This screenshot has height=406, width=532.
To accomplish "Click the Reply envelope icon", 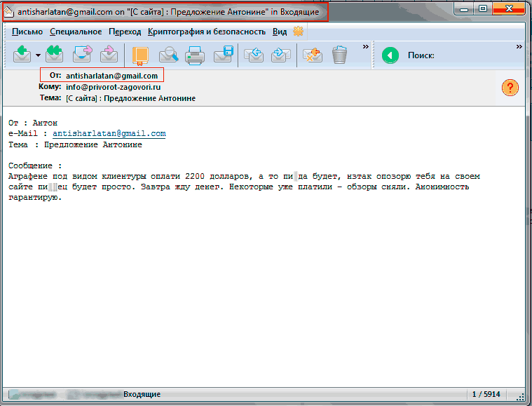I will (x=22, y=54).
